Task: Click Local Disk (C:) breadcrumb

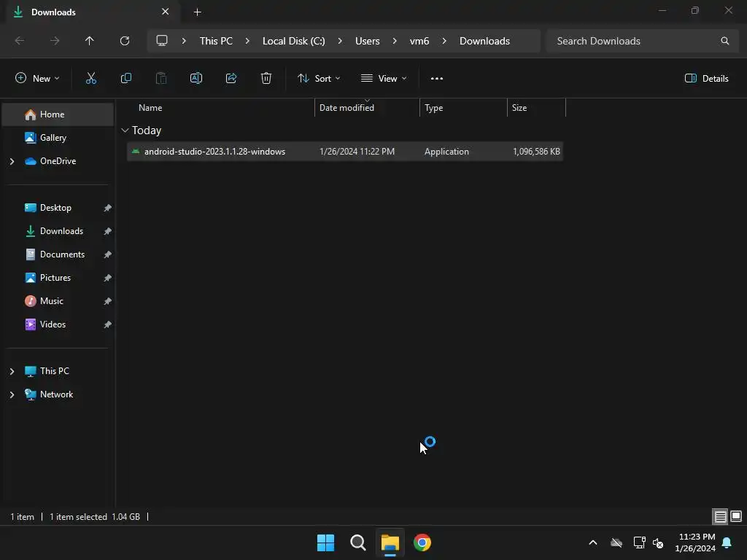Action: 293,41
